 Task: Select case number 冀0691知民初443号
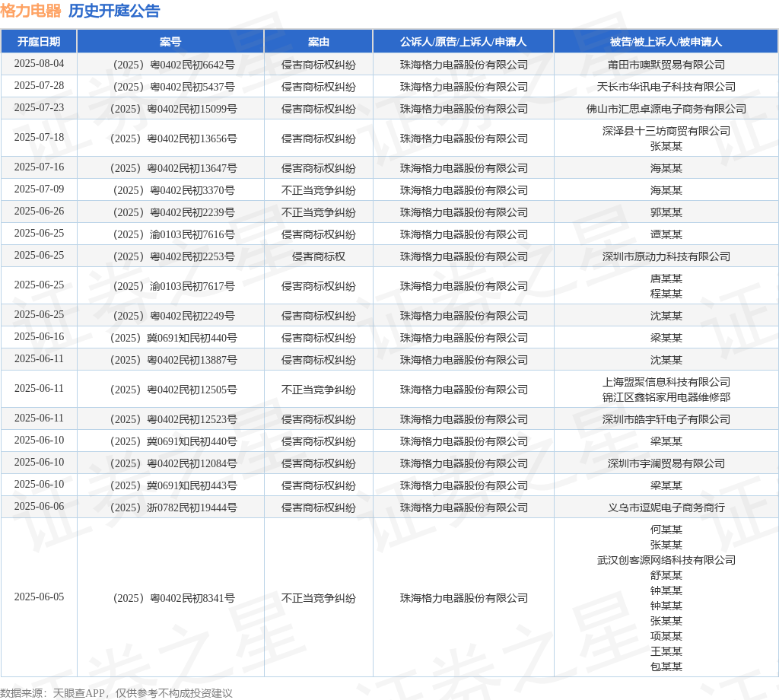173,486
